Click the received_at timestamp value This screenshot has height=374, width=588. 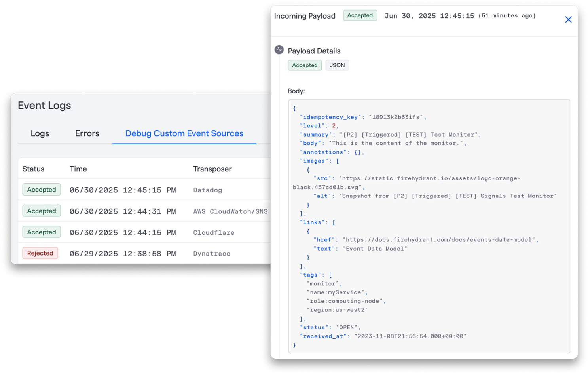pyautogui.click(x=410, y=336)
